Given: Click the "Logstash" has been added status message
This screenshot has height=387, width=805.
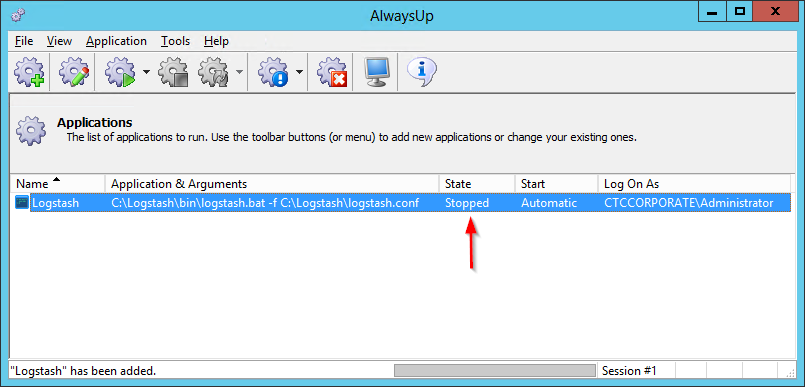Looking at the screenshot, I should [x=83, y=371].
